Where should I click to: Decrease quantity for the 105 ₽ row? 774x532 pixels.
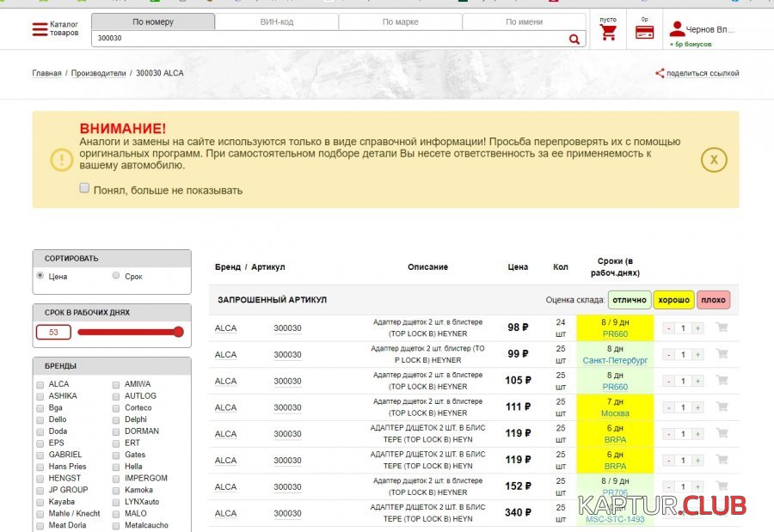668,381
